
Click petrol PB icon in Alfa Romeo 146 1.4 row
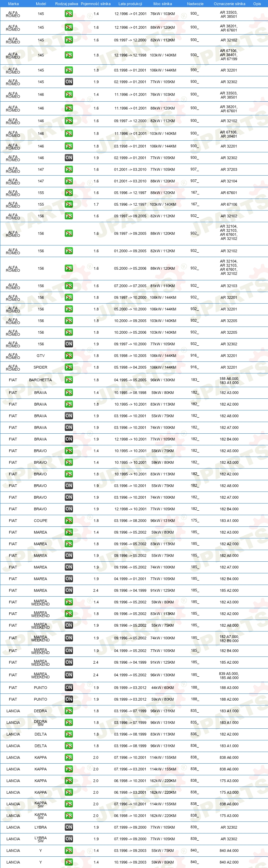tap(69, 94)
